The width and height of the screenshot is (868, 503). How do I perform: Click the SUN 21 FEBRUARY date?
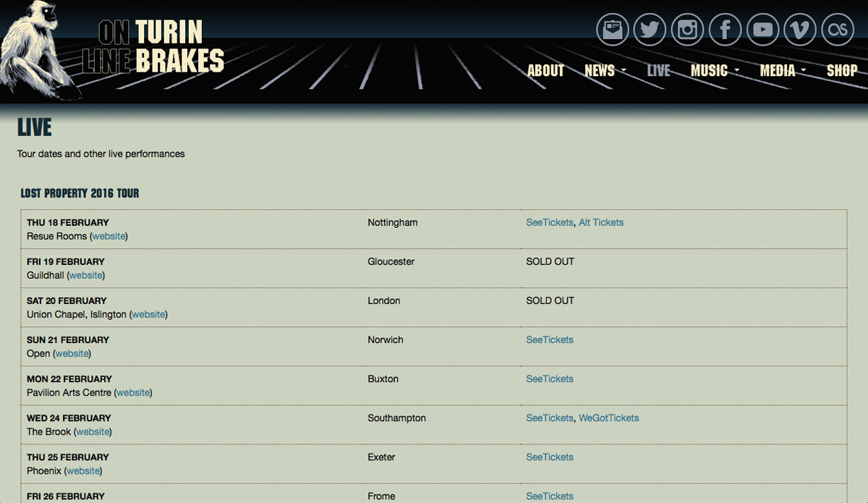pyautogui.click(x=67, y=339)
